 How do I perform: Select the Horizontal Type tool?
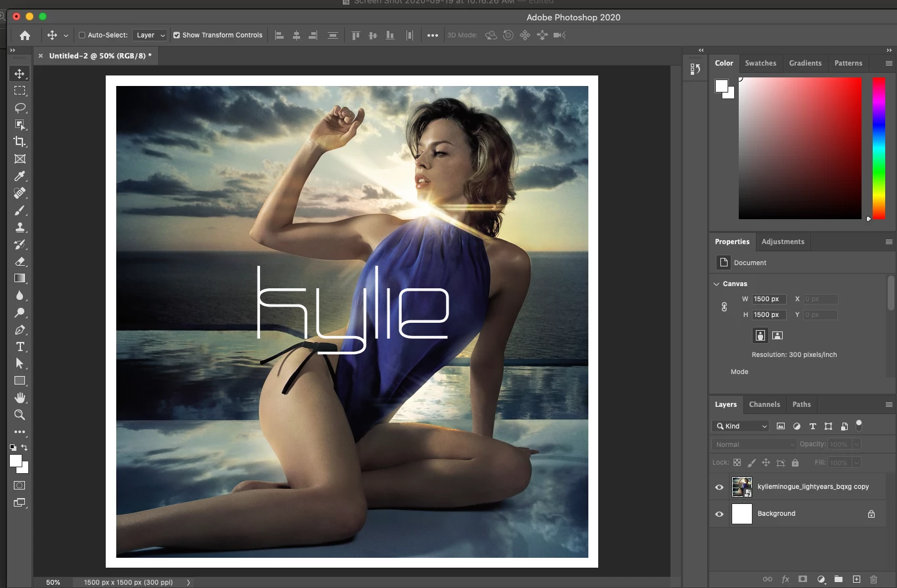(20, 346)
